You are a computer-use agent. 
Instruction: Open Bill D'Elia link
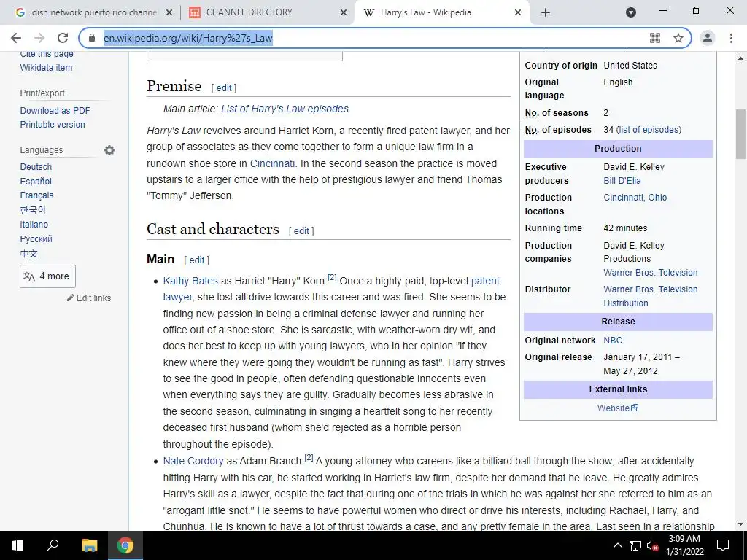pos(622,181)
